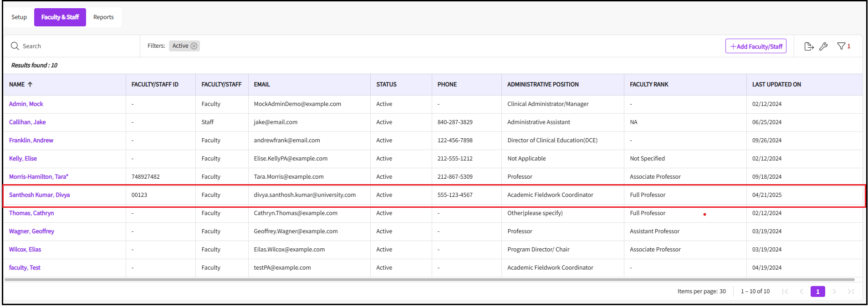
Task: Open Santhosh Kumar, Divya's profile link
Action: pyautogui.click(x=39, y=195)
